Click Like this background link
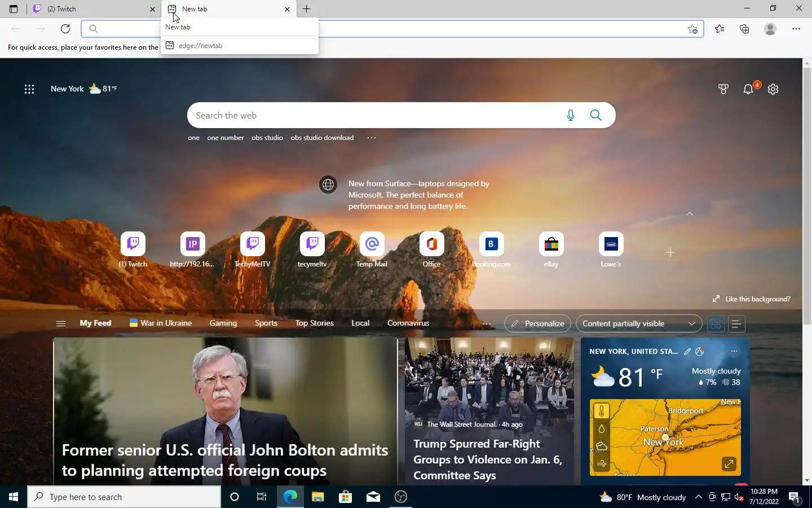812x508 pixels. click(x=751, y=299)
